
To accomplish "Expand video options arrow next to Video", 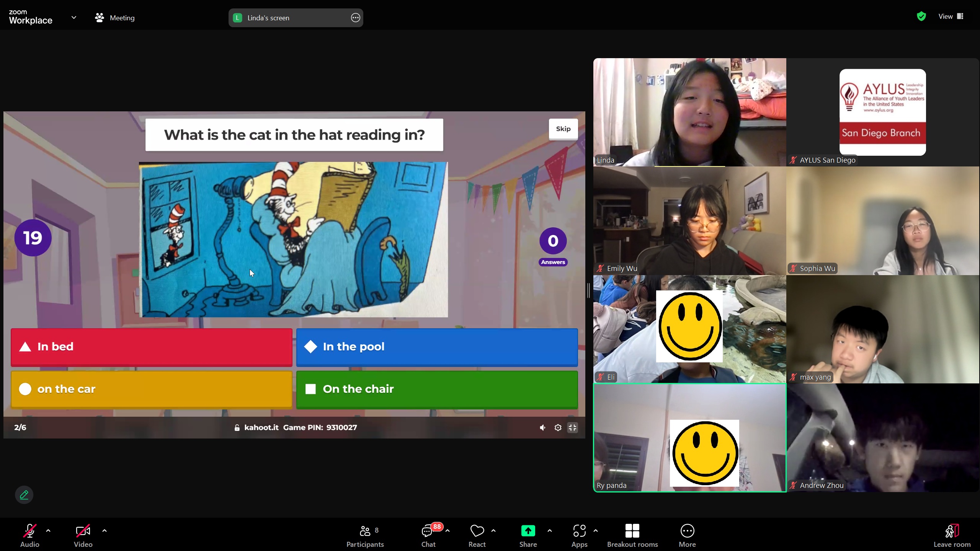I will pyautogui.click(x=105, y=531).
